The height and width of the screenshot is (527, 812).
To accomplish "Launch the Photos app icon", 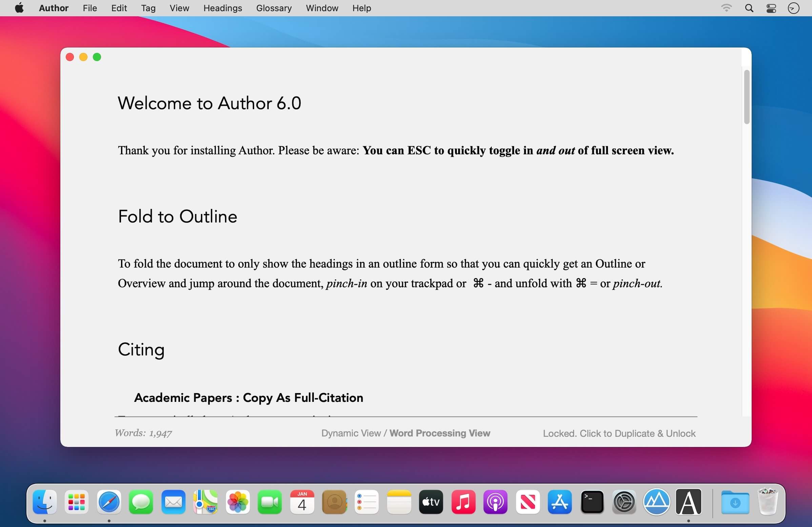I will point(238,502).
